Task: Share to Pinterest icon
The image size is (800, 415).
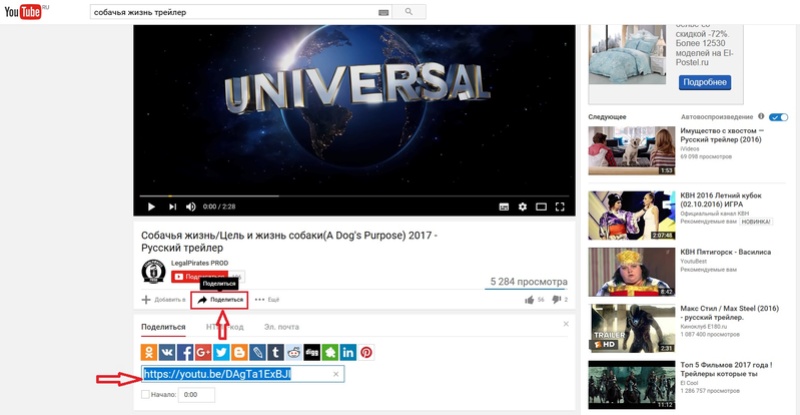Action: [366, 352]
